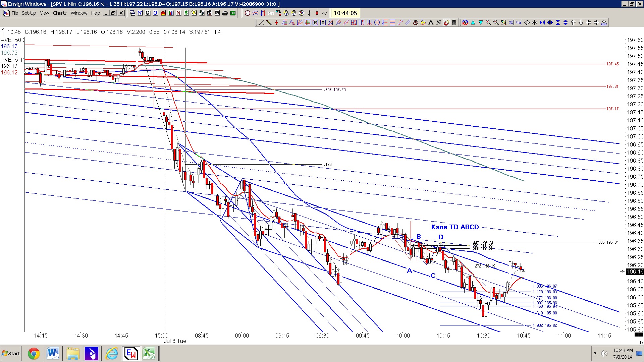Screen dimensions: 644x362
Task: Click the printer icon in toolbar
Action: point(225,13)
